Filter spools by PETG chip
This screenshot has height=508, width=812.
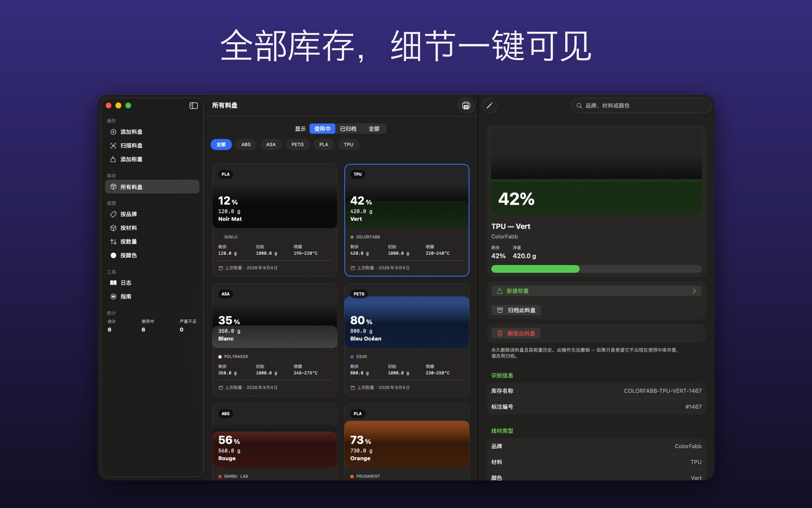coord(298,145)
